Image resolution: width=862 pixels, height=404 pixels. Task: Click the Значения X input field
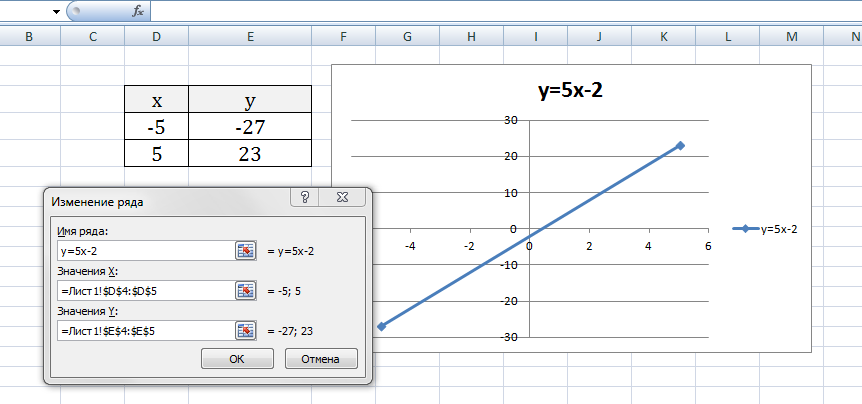click(x=144, y=290)
